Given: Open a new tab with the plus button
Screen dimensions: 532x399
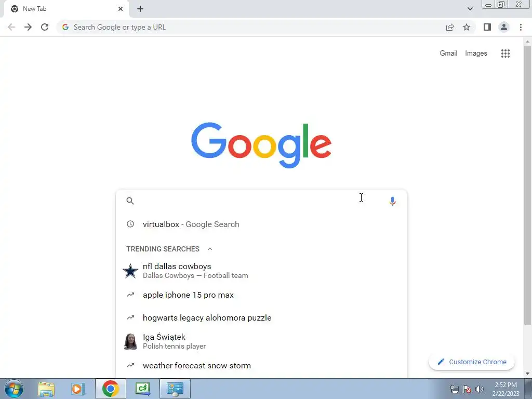Looking at the screenshot, I should (x=140, y=9).
